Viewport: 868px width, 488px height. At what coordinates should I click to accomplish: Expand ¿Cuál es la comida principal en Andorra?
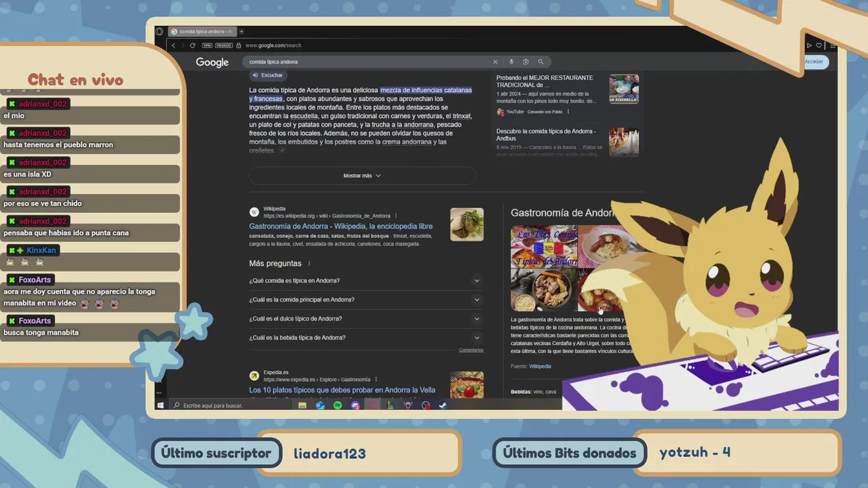tap(366, 300)
